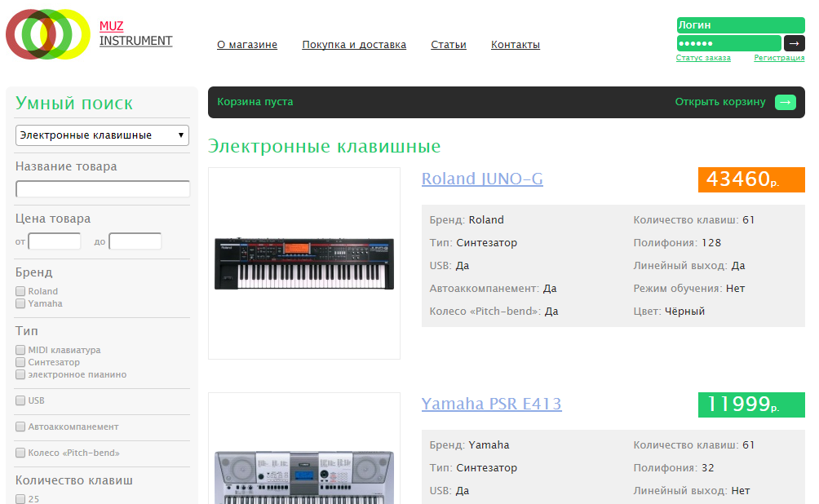Click the green arrow next to Открыть корзину
The width and height of the screenshot is (819, 504).
(785, 103)
